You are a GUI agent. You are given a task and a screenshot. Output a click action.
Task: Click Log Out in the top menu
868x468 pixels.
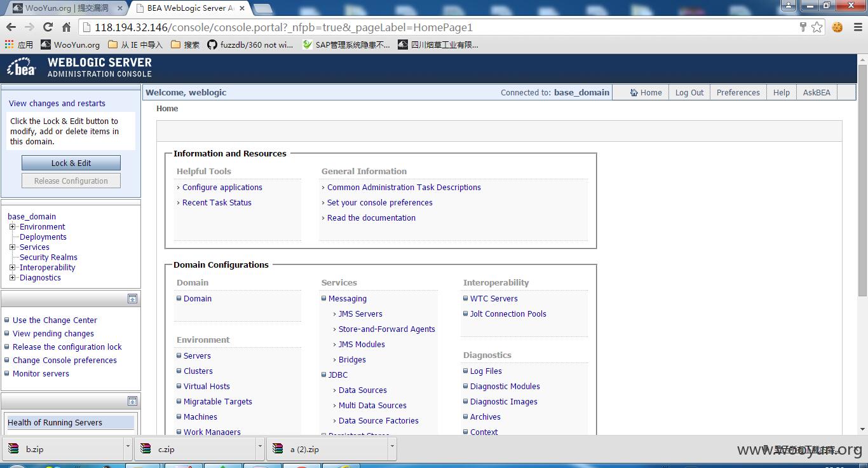(689, 92)
